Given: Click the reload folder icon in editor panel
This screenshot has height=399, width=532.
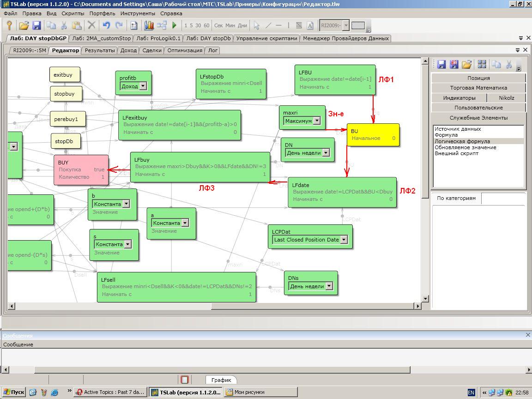Looking at the screenshot, I should (x=467, y=64).
